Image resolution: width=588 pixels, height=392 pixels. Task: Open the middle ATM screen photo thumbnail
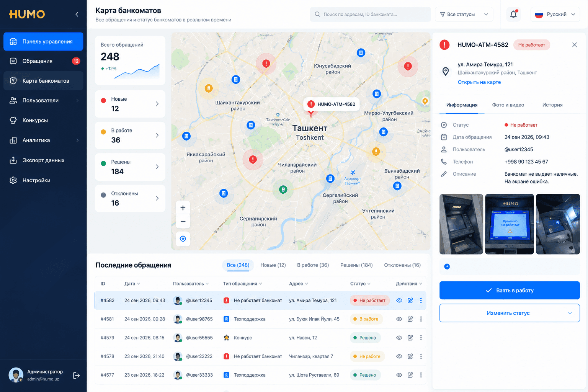point(510,224)
